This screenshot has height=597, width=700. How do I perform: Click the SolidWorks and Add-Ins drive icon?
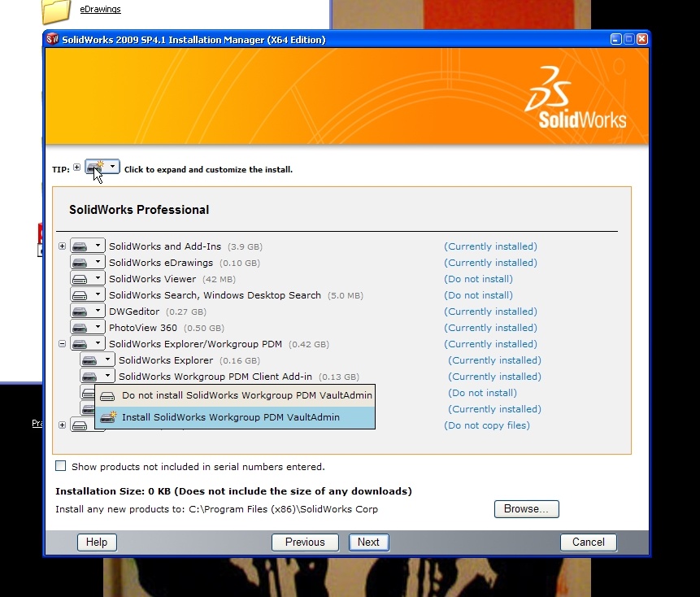click(x=80, y=246)
